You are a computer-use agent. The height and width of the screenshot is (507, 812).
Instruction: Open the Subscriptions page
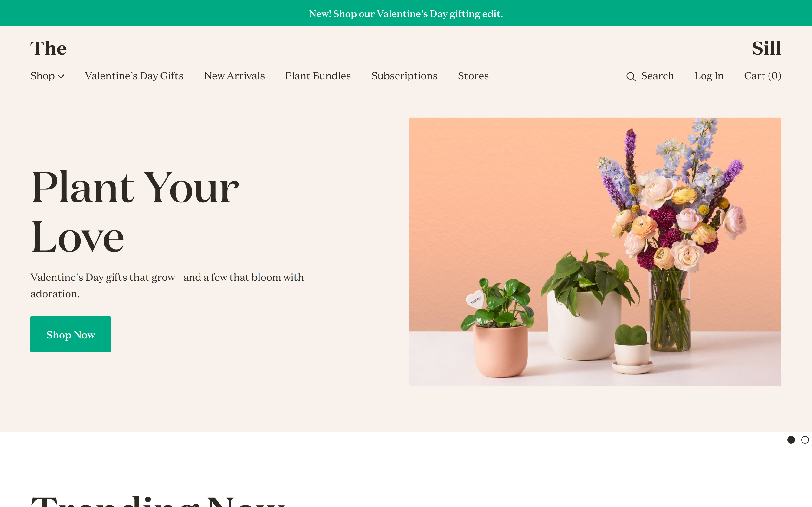pos(404,76)
